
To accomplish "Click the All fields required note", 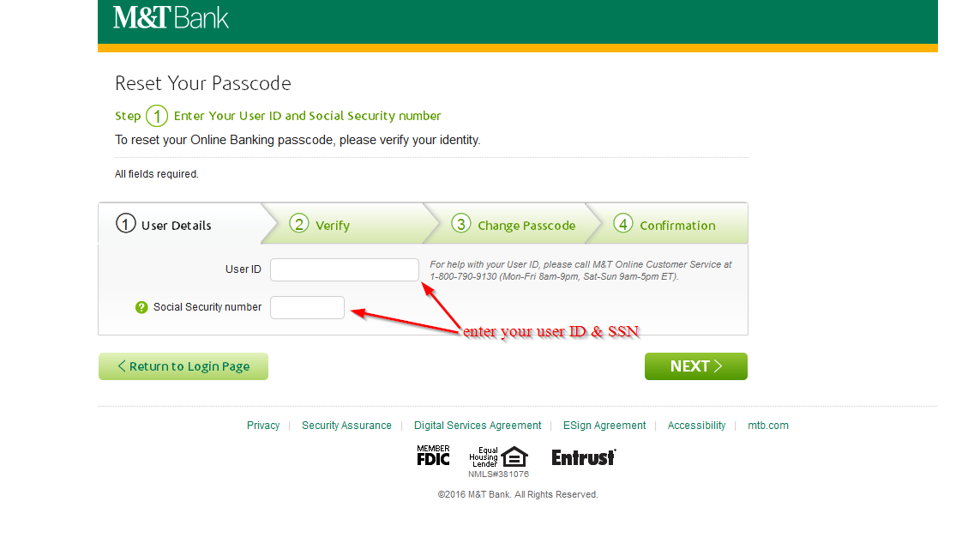I will (156, 174).
